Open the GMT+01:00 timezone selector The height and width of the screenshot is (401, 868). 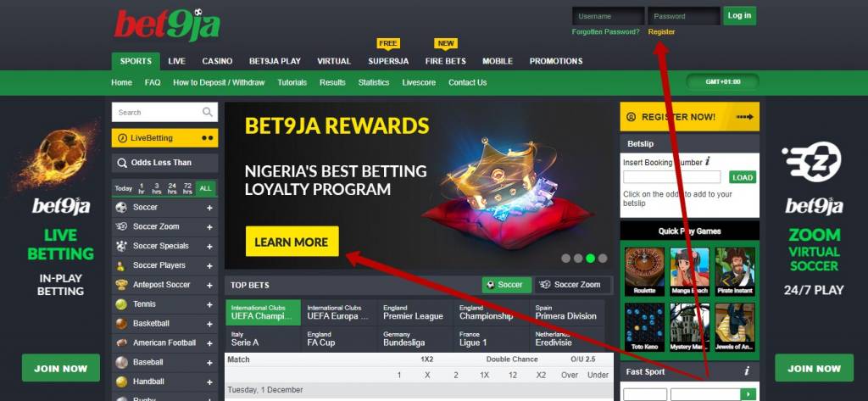pyautogui.click(x=722, y=82)
